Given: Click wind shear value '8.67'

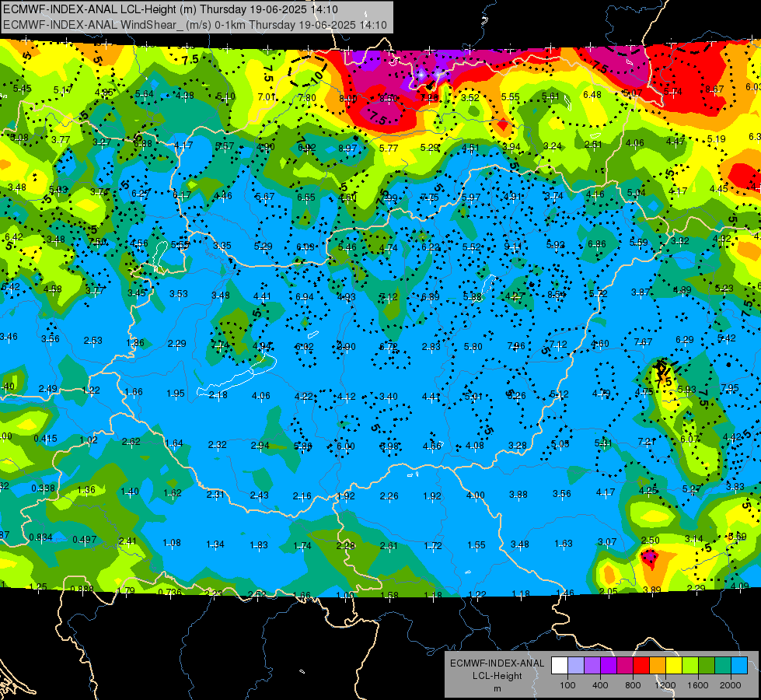Looking at the screenshot, I should 714,89.
